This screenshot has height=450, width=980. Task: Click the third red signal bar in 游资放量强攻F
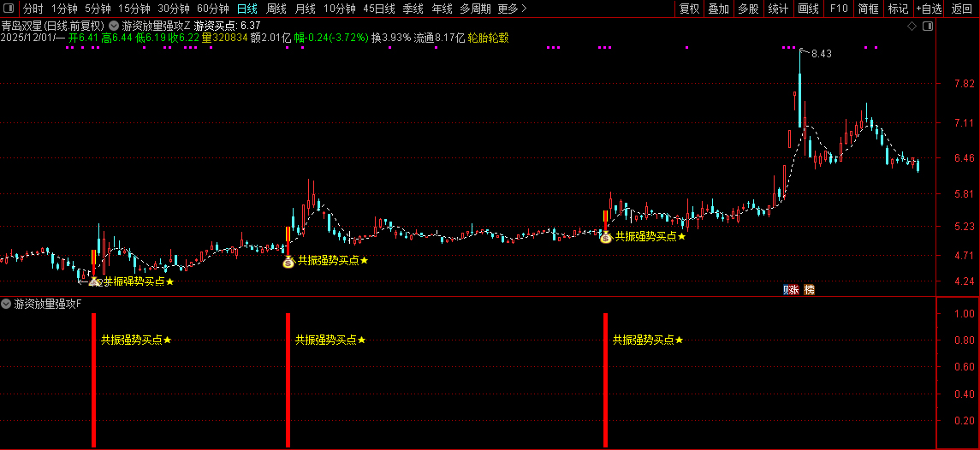(x=606, y=380)
